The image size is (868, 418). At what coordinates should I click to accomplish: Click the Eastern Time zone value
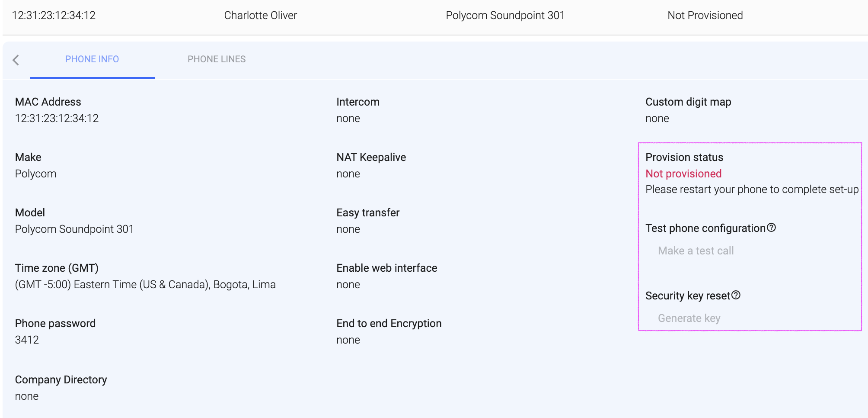pyautogui.click(x=145, y=284)
